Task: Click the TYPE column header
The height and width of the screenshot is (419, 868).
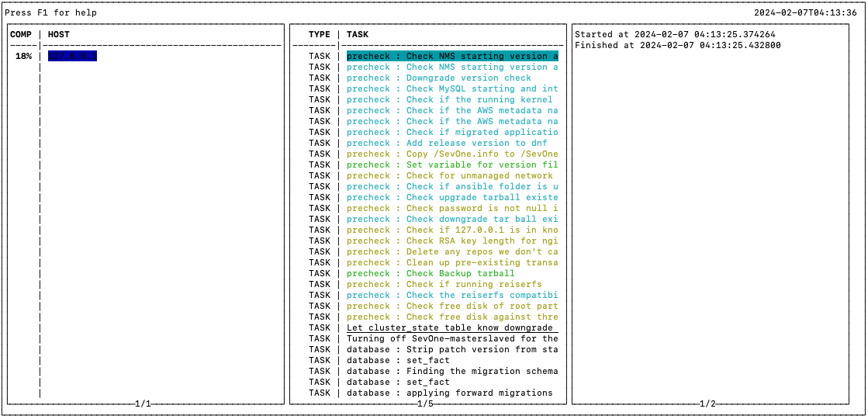Action: (x=320, y=34)
